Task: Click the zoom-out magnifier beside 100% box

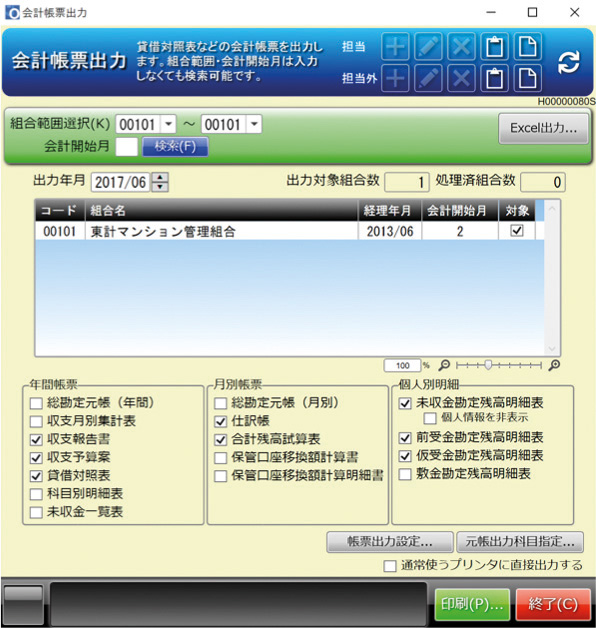Action: [444, 365]
